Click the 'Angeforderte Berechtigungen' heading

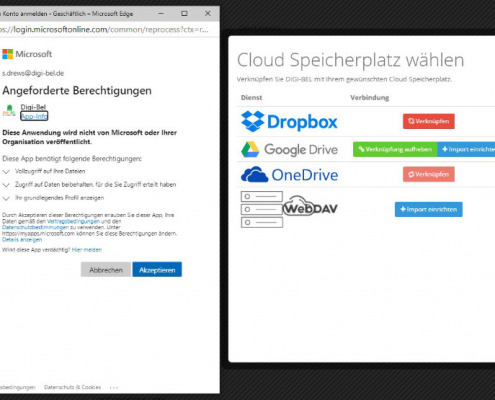point(77,90)
